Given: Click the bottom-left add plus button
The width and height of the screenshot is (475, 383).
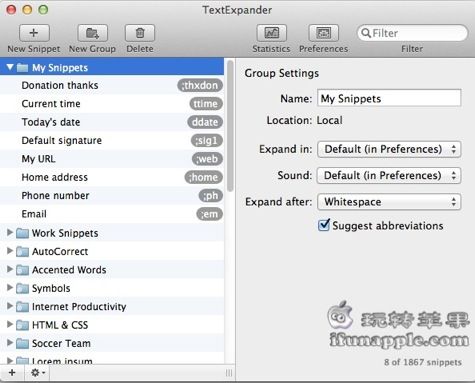Looking at the screenshot, I should click(12, 372).
